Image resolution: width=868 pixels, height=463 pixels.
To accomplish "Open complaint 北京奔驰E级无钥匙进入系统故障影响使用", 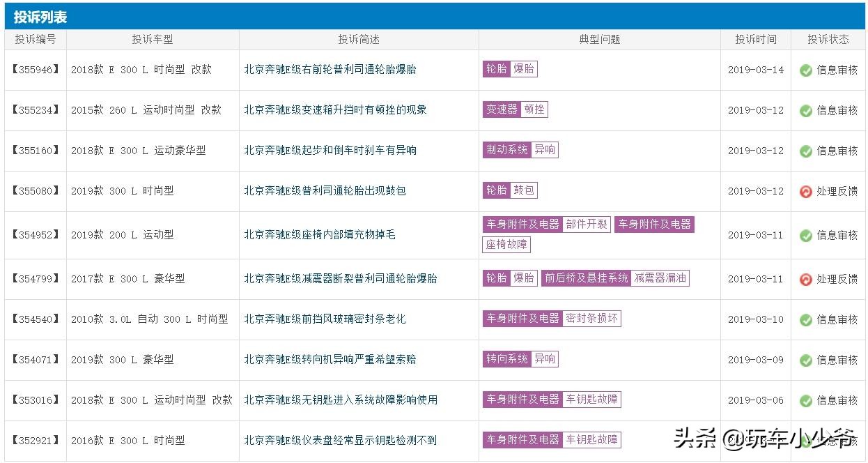I will pos(341,400).
